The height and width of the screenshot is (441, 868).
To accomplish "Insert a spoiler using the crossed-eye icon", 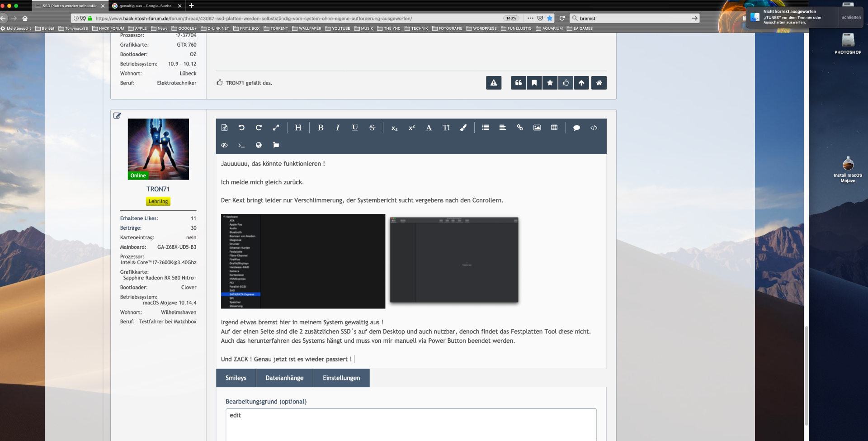I will 224,145.
